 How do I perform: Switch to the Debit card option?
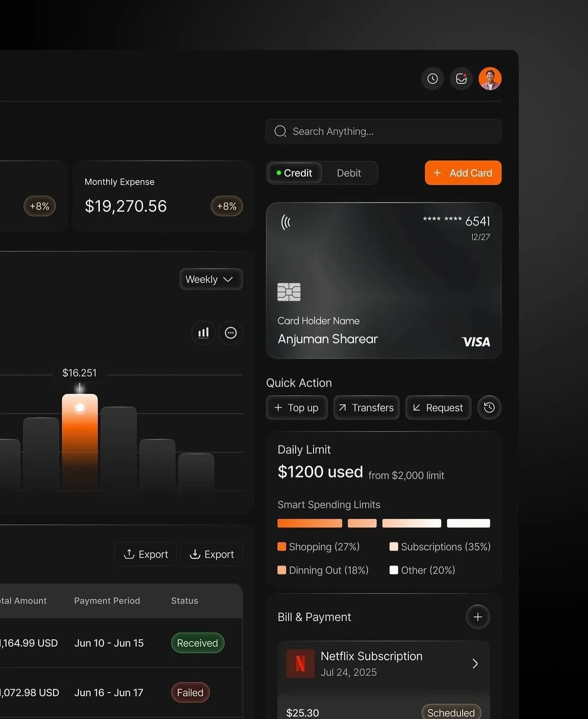(349, 173)
